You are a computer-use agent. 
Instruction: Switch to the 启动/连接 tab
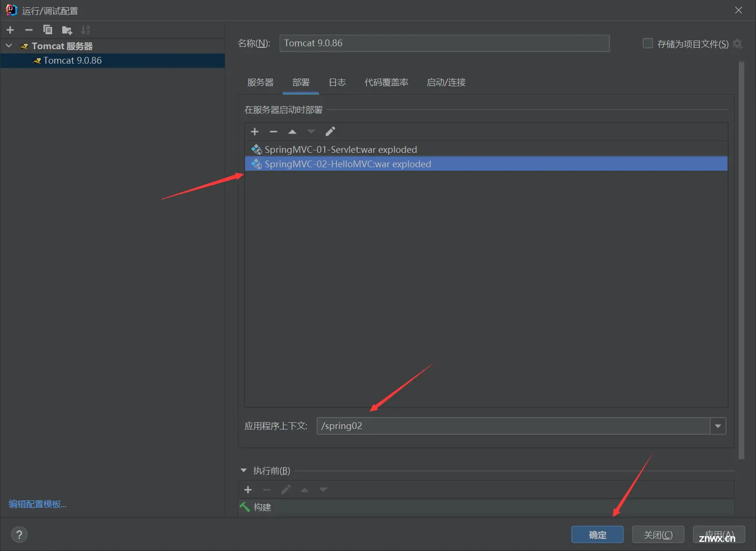446,82
